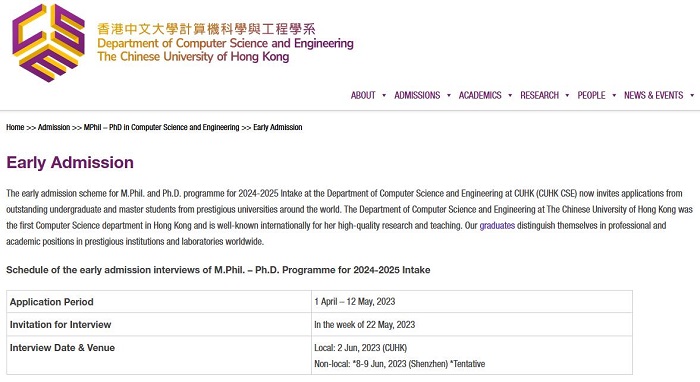Expand dropdown arrow next to RESEARCH
The image size is (700, 382).
click(x=567, y=96)
